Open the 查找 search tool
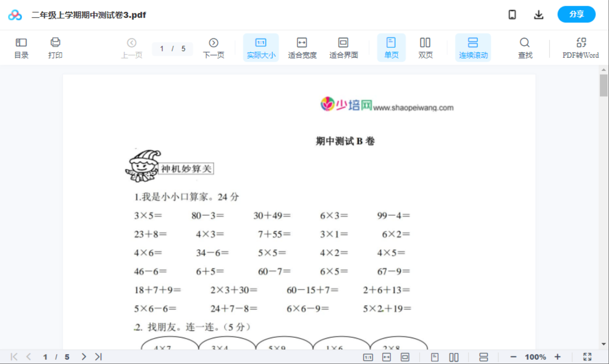Screen dimensions: 609x364 (525, 47)
